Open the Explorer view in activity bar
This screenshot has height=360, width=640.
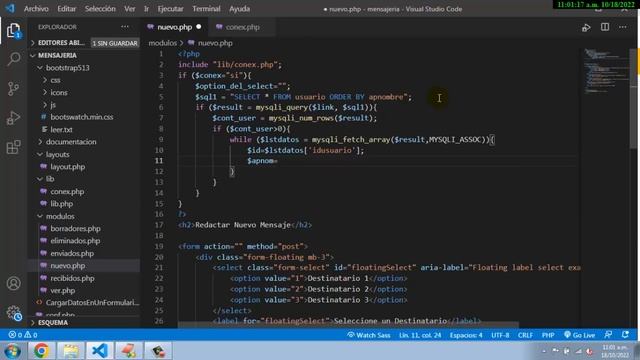[13, 31]
